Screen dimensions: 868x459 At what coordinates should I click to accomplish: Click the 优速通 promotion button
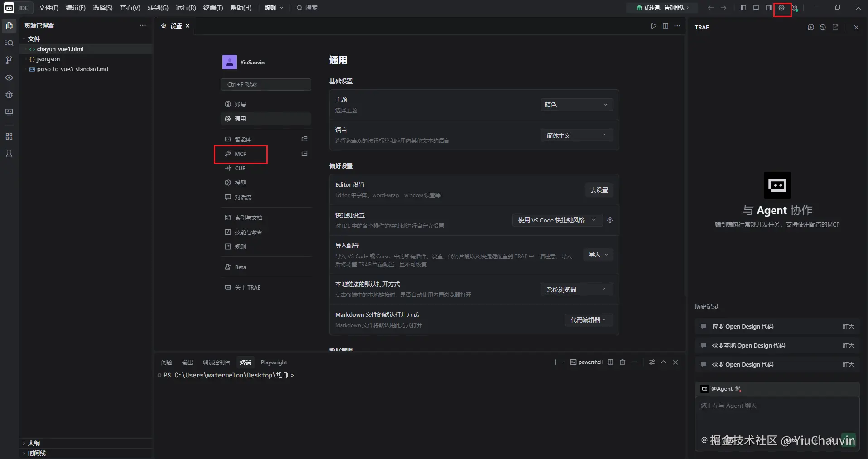click(x=663, y=8)
